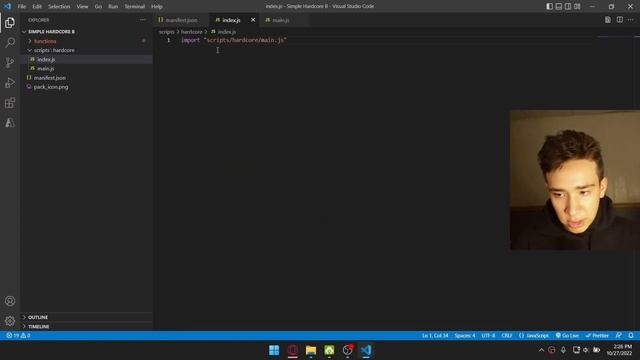640x360 pixels.
Task: Open the Windows Start menu
Action: pyautogui.click(x=274, y=350)
